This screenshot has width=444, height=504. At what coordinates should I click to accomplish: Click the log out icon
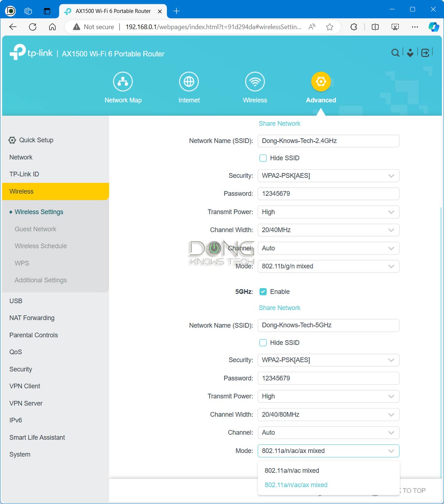[x=425, y=53]
